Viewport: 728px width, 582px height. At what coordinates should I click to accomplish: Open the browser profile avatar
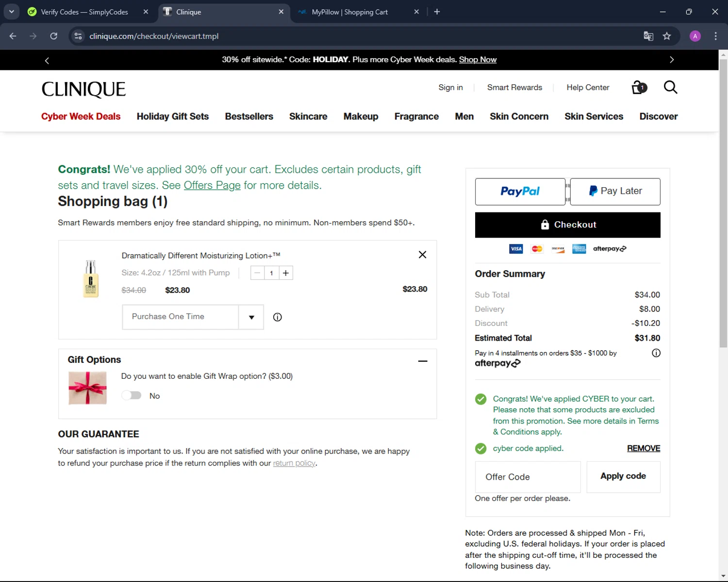[x=695, y=36]
